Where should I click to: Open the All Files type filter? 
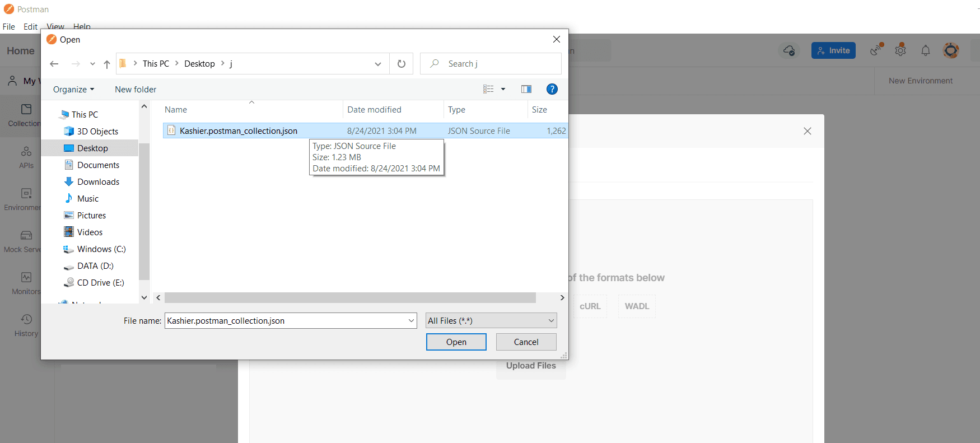point(491,320)
